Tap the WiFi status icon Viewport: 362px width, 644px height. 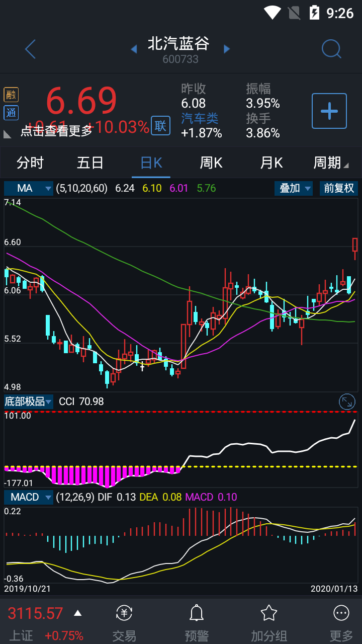(273, 12)
